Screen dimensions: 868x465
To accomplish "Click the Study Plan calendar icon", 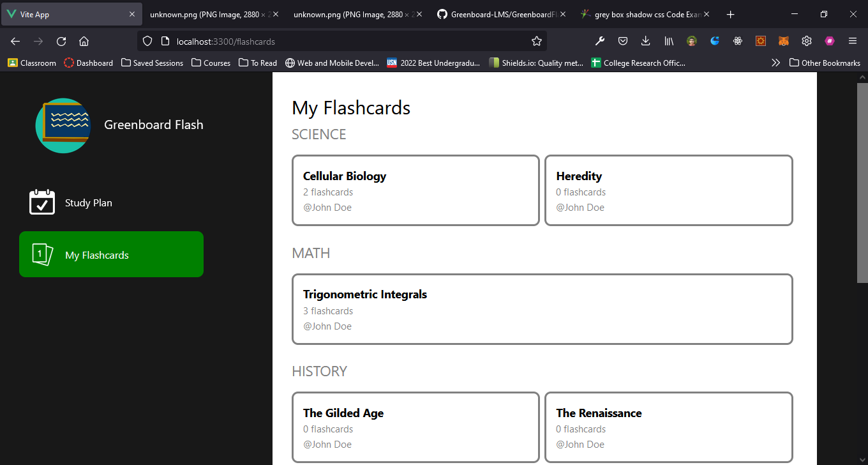I will (42, 202).
